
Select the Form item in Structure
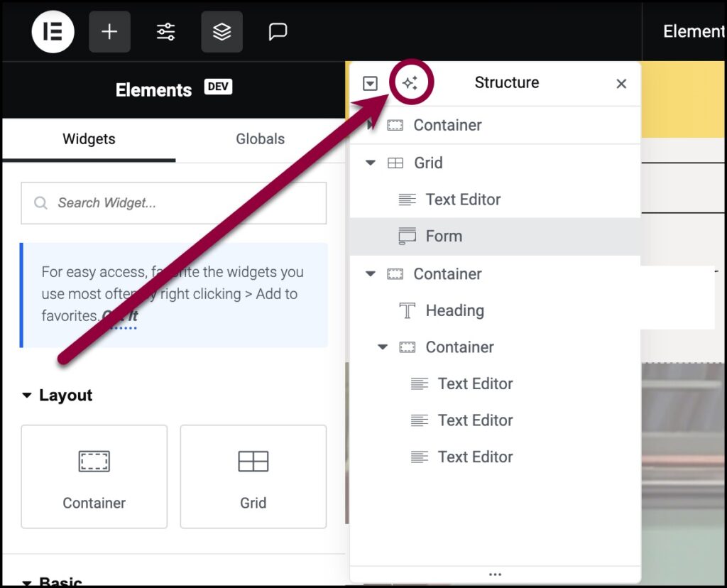(x=444, y=236)
